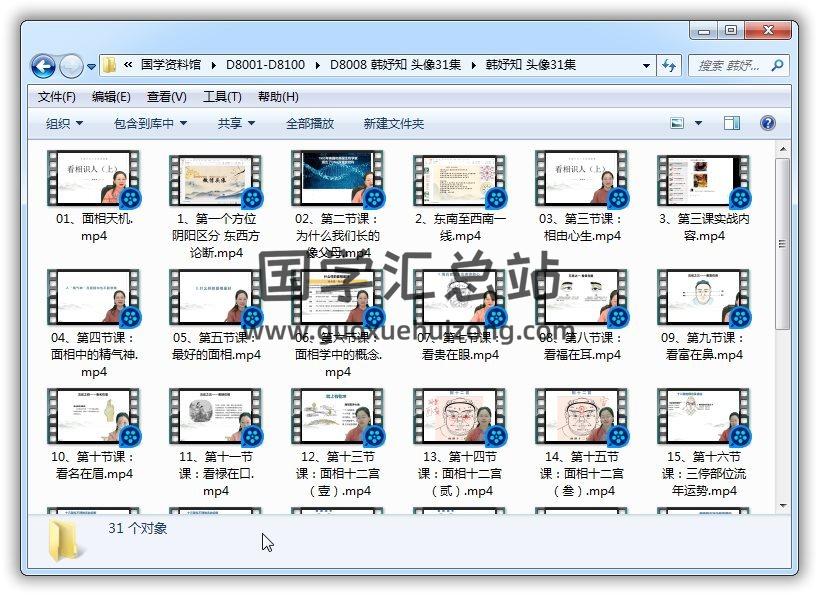819x596 pixels.
Task: Select video 06、第六节课：面相学中的概念.mp4
Action: click(337, 323)
